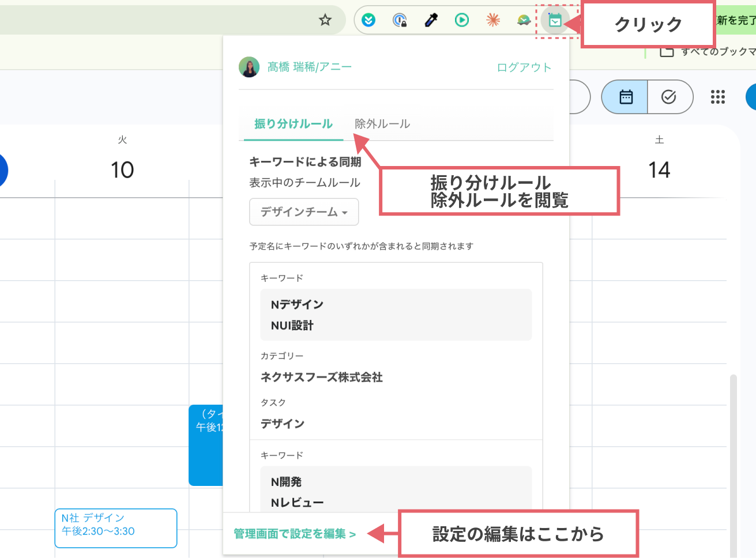Click the teal calendar extension icon
Image resolution: width=756 pixels, height=558 pixels.
(555, 20)
